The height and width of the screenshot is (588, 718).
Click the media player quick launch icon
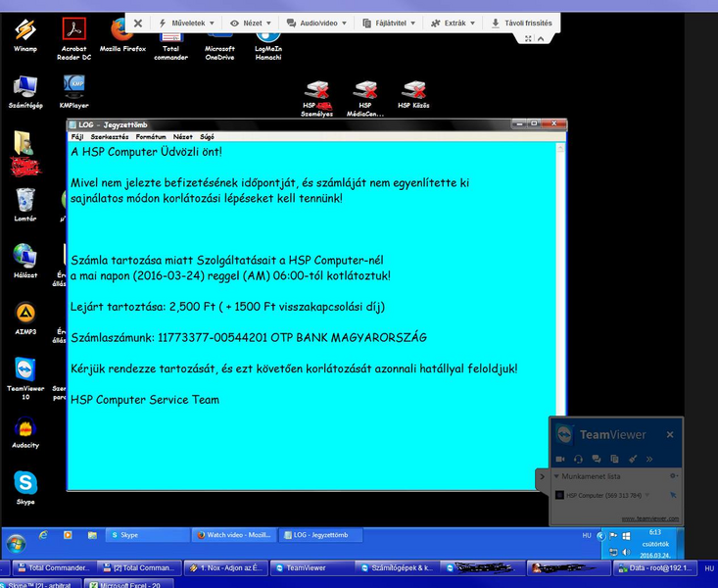pyautogui.click(x=68, y=535)
